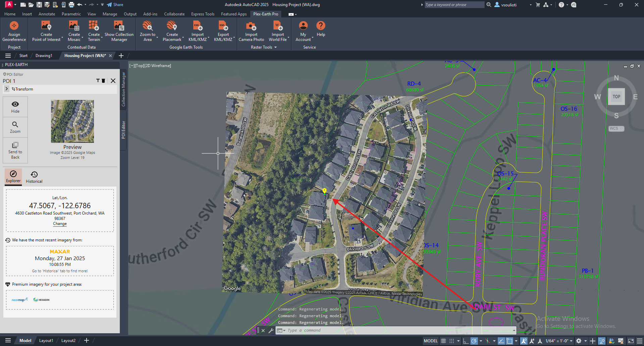The width and height of the screenshot is (644, 346).
Task: Open My Account in ribbon
Action: pos(303,31)
